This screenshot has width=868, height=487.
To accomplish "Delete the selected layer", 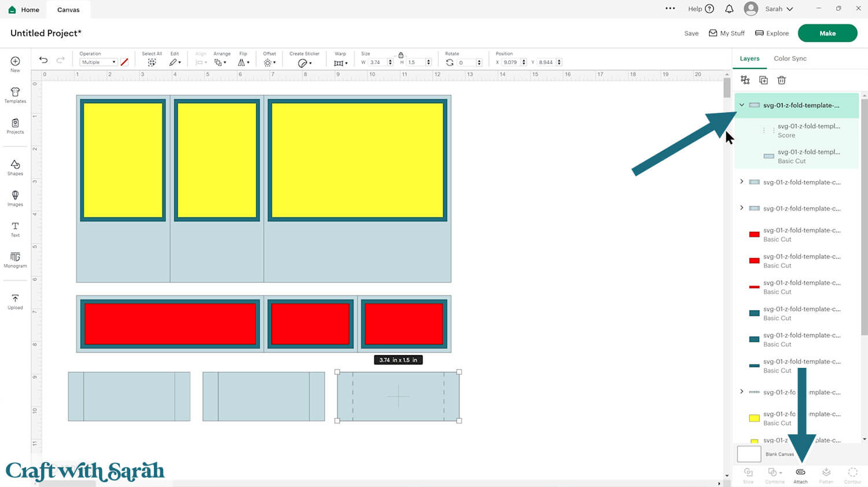I will [781, 80].
